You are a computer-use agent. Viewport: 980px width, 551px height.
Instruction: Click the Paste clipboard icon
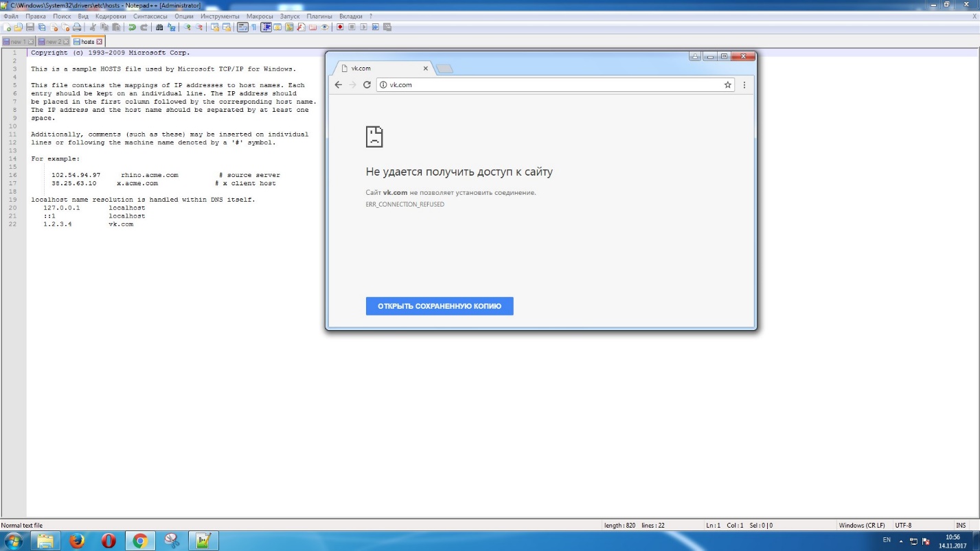tap(116, 27)
